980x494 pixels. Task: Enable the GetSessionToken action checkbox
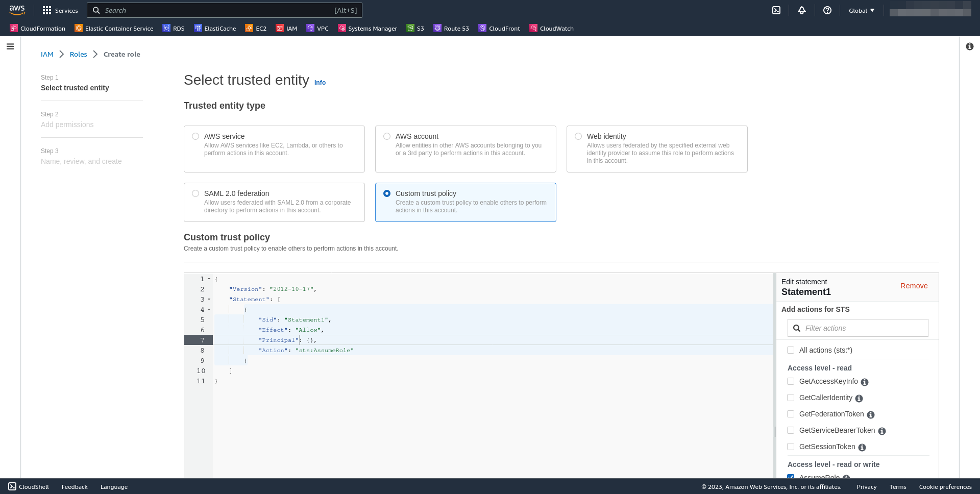click(791, 447)
